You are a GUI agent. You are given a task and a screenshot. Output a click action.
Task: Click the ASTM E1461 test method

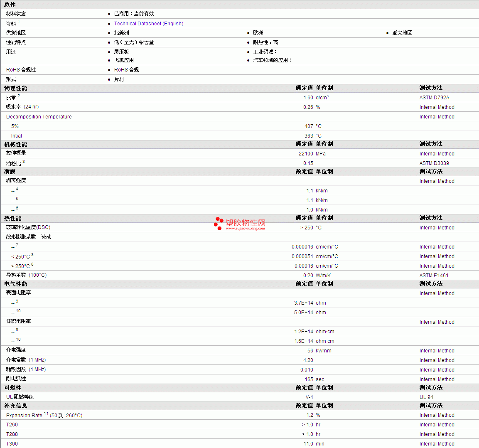(434, 276)
